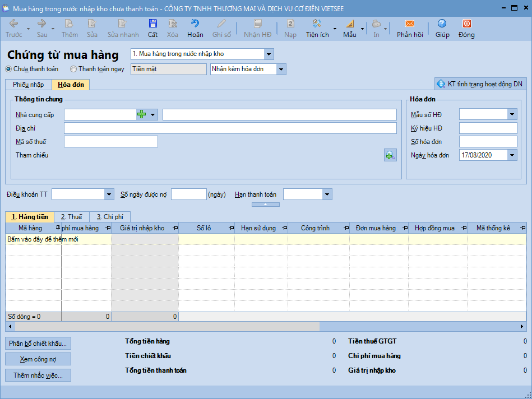Click the Xem công nợ button

pyautogui.click(x=38, y=359)
